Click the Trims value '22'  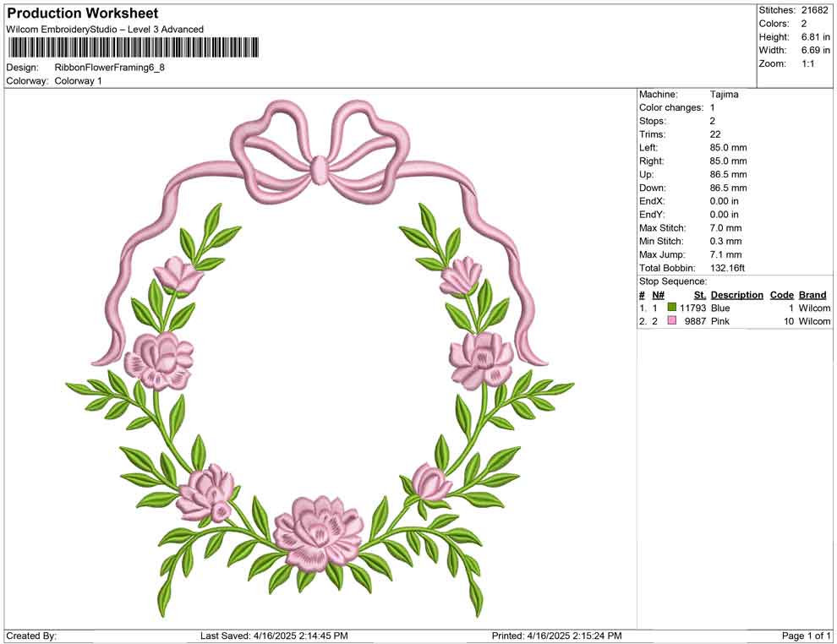coord(715,134)
